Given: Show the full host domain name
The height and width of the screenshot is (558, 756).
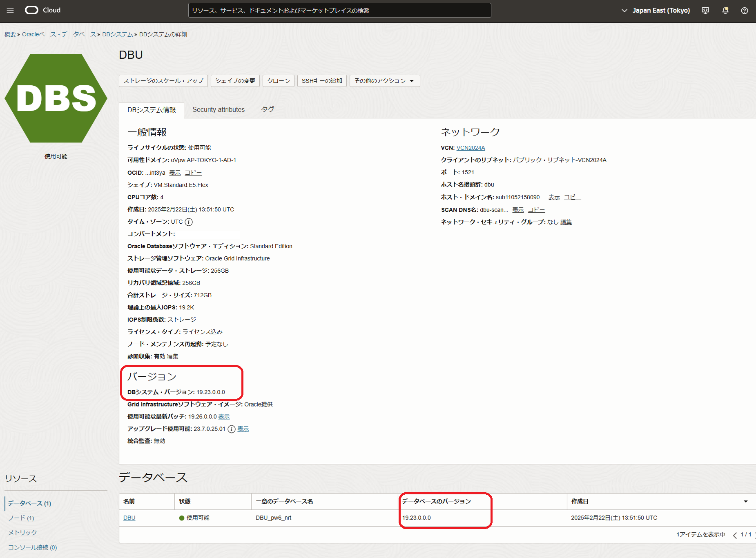Looking at the screenshot, I should click(554, 197).
